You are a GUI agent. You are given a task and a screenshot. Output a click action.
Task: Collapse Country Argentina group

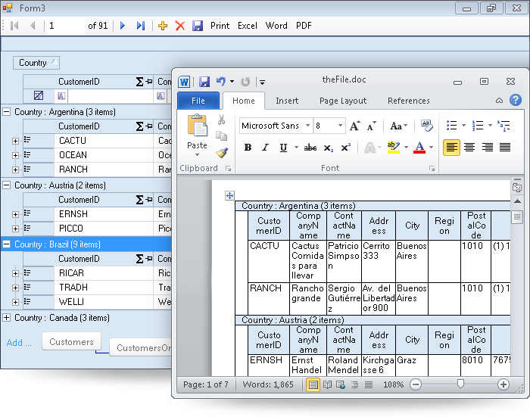(6, 111)
